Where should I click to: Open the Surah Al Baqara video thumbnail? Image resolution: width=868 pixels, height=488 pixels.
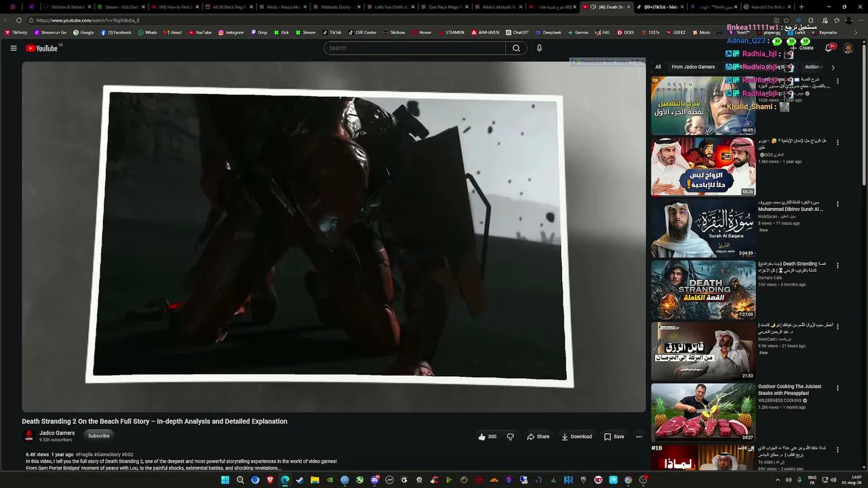pos(703,228)
